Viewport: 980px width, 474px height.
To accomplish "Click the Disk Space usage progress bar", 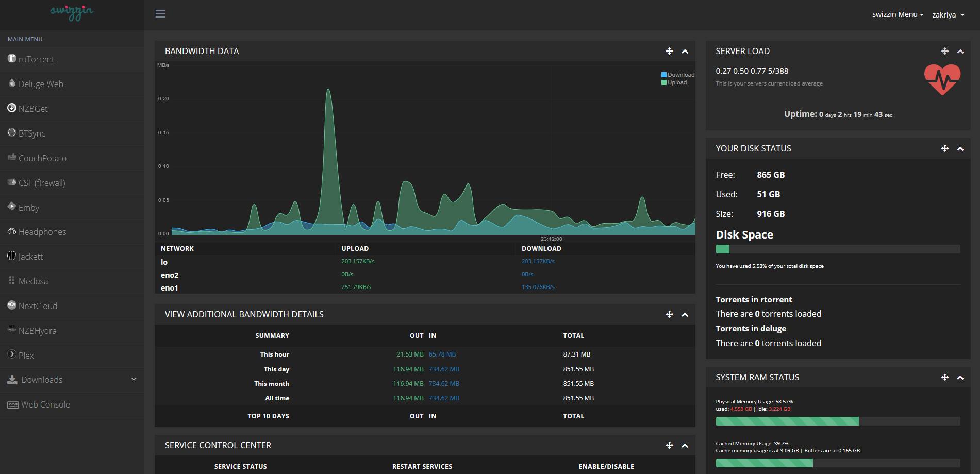I will point(837,249).
